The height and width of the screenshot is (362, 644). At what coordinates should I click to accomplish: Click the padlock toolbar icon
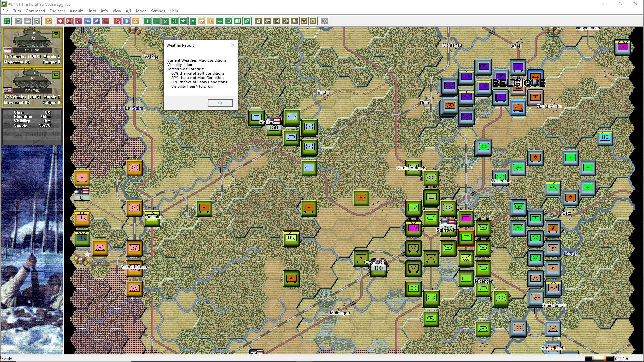coord(259,21)
